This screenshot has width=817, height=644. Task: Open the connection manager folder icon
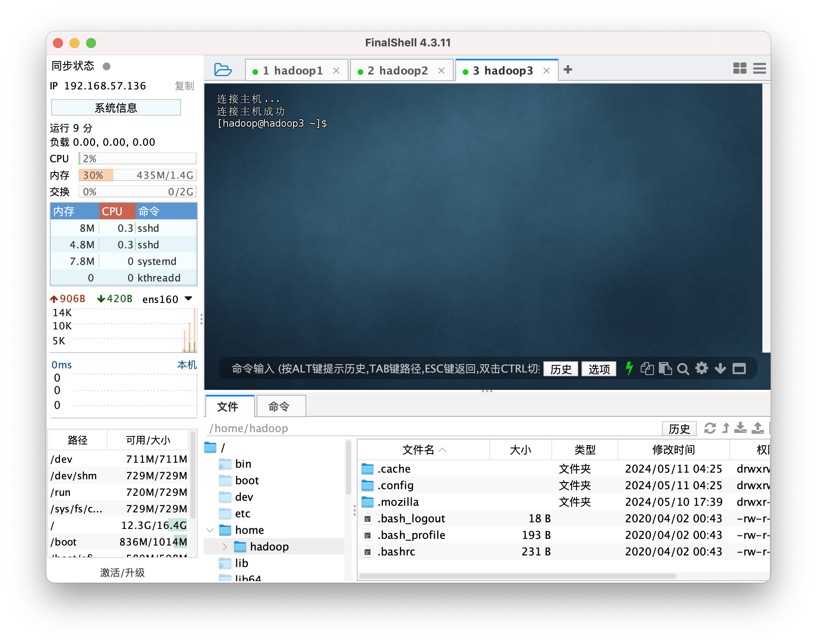tap(223, 70)
